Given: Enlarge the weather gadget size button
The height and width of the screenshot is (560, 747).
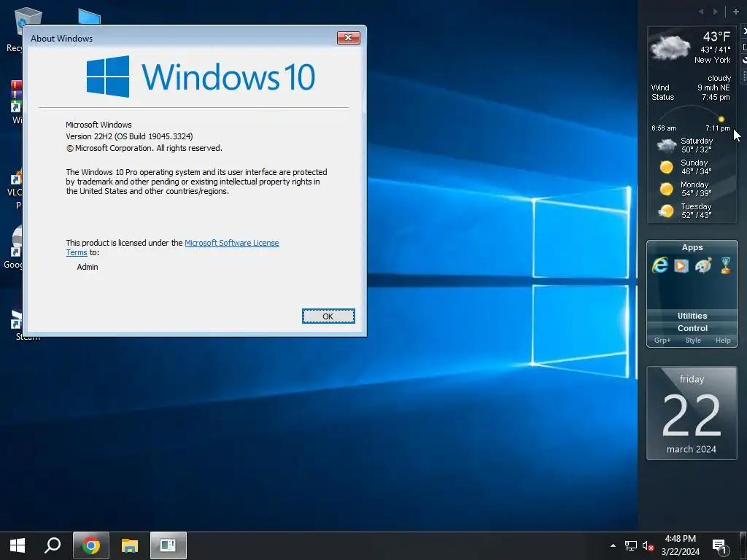Looking at the screenshot, I should [744, 47].
